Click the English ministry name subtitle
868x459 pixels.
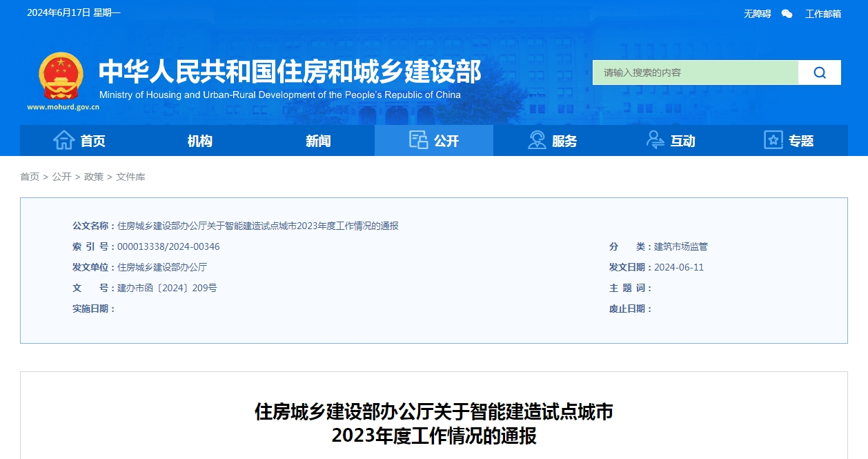[280, 95]
